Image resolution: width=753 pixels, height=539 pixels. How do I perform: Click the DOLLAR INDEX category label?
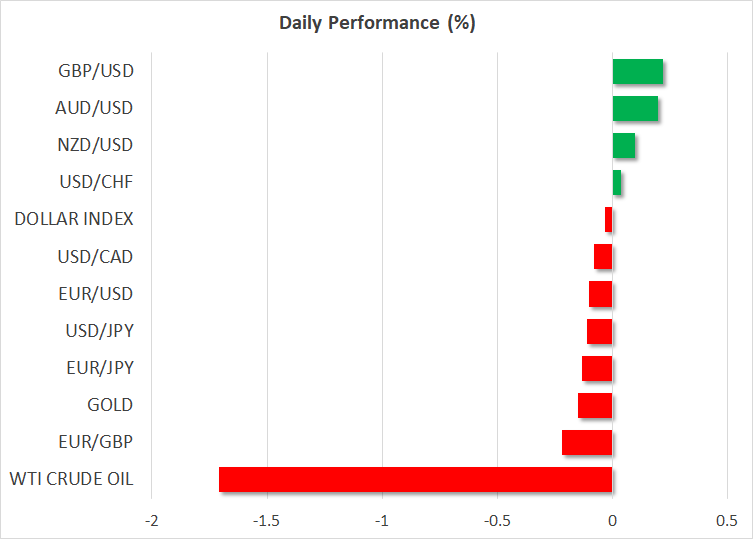(x=74, y=219)
